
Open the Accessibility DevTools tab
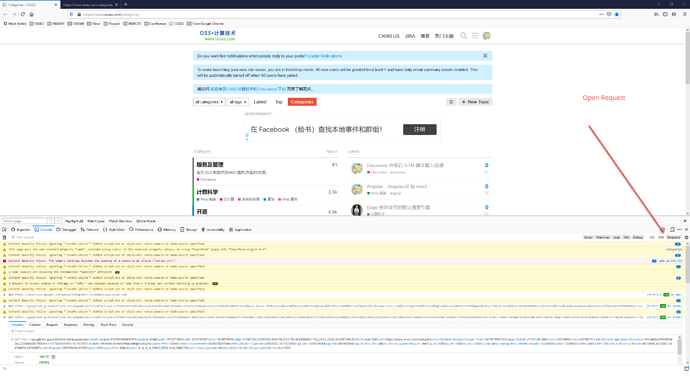[x=213, y=230]
